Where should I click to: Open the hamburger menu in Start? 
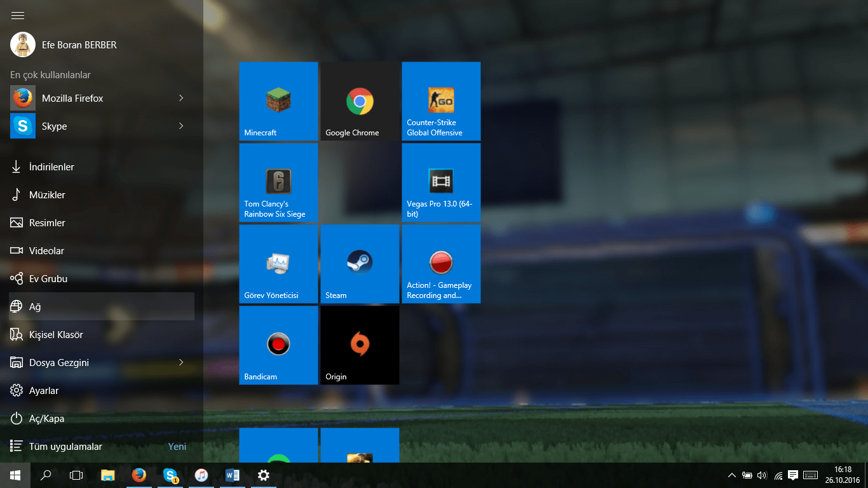click(x=17, y=15)
